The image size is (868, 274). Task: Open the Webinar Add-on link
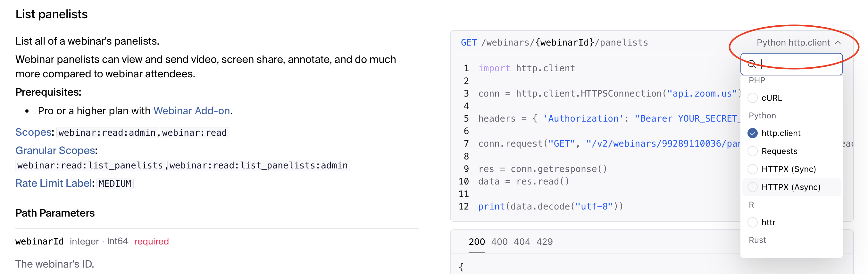[191, 111]
